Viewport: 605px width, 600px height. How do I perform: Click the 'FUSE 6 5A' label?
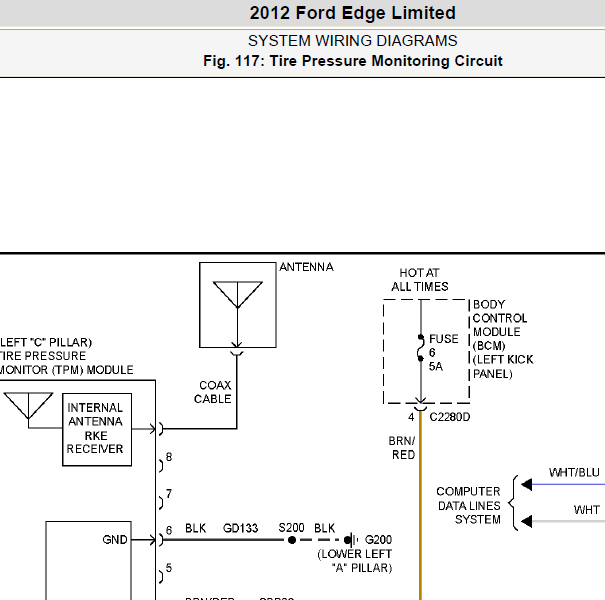[443, 352]
